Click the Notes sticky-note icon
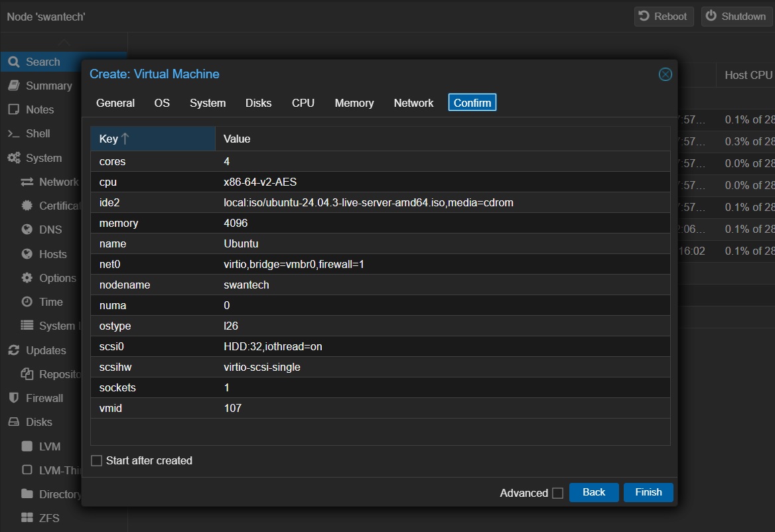The image size is (775, 532). click(14, 109)
